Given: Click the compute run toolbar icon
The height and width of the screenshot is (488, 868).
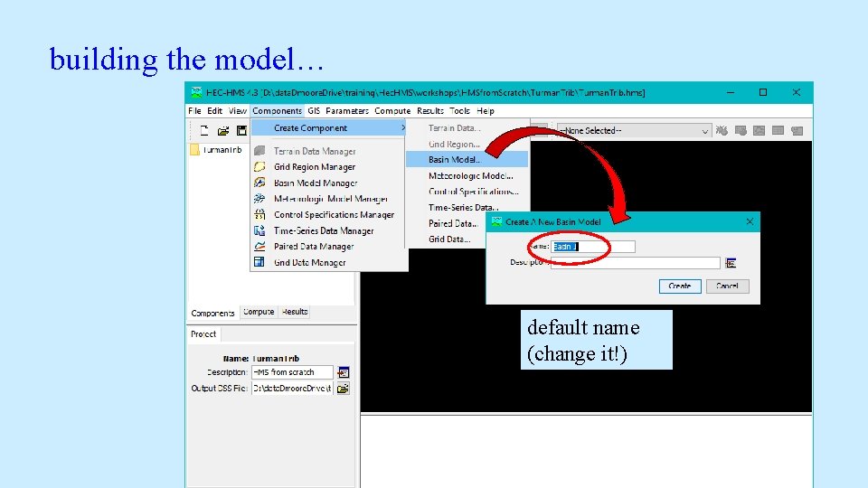Looking at the screenshot, I should coord(722,130).
